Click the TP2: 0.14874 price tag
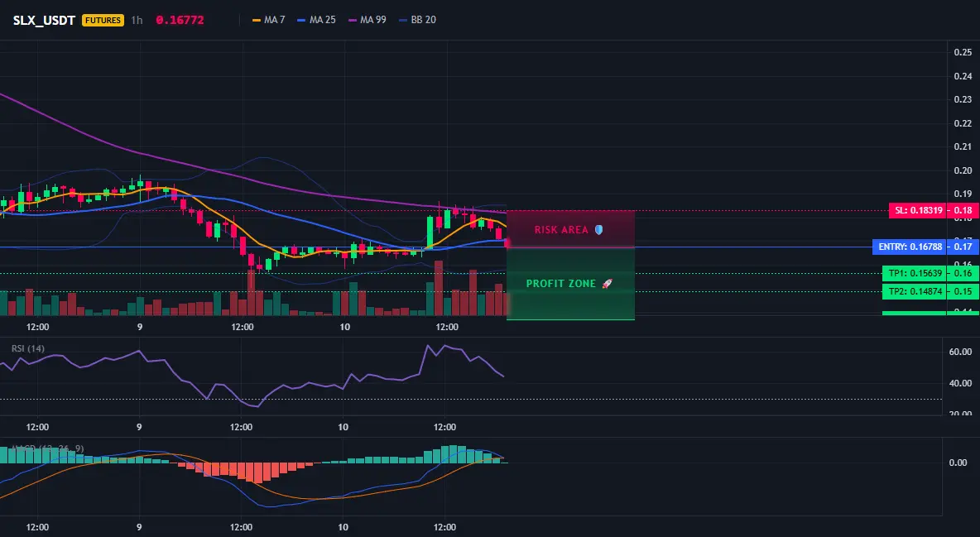Screen dimensions: 980x537 [x=915, y=291]
